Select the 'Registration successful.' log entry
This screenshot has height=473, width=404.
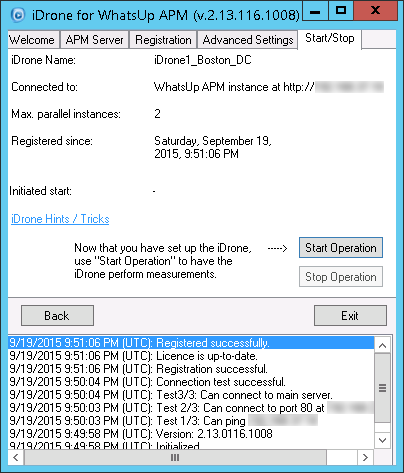tap(191, 369)
